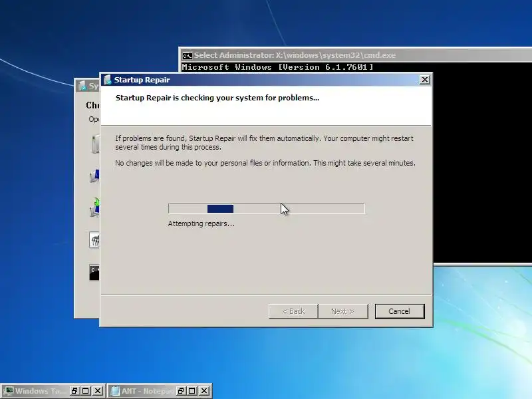Image resolution: width=532 pixels, height=399 pixels.
Task: Click the 'If problems are found' message text
Action: [x=264, y=142]
